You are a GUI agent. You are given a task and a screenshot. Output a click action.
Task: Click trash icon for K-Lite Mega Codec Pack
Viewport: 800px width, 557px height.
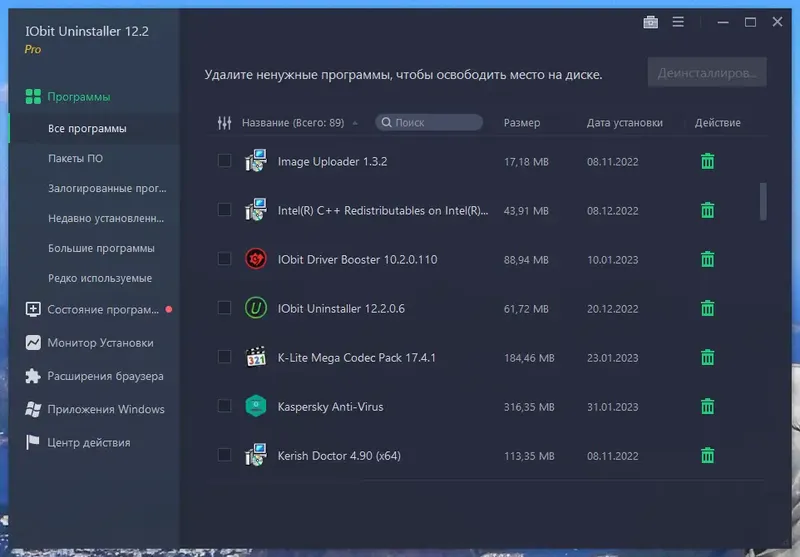tap(707, 357)
